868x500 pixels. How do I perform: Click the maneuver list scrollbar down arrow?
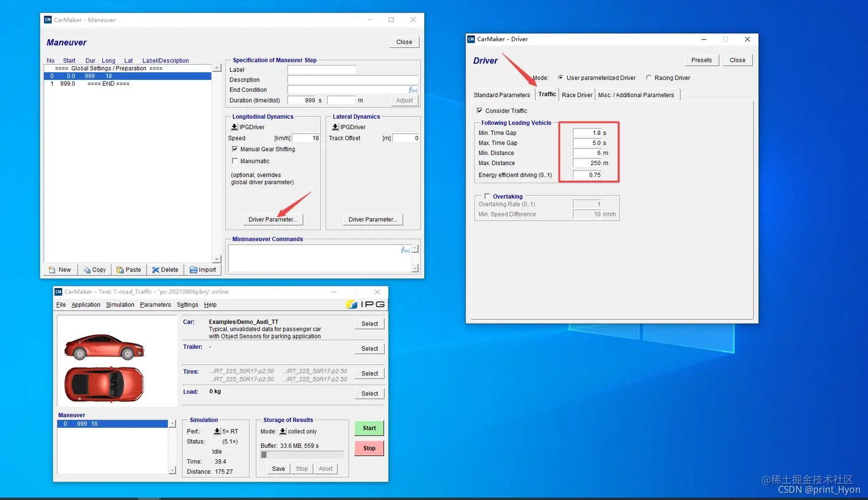[217, 259]
